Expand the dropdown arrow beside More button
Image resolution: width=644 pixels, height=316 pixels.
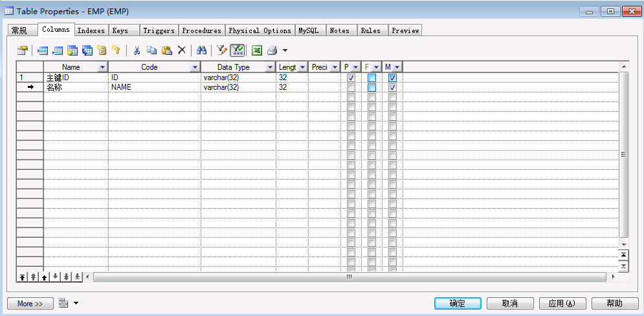[76, 303]
